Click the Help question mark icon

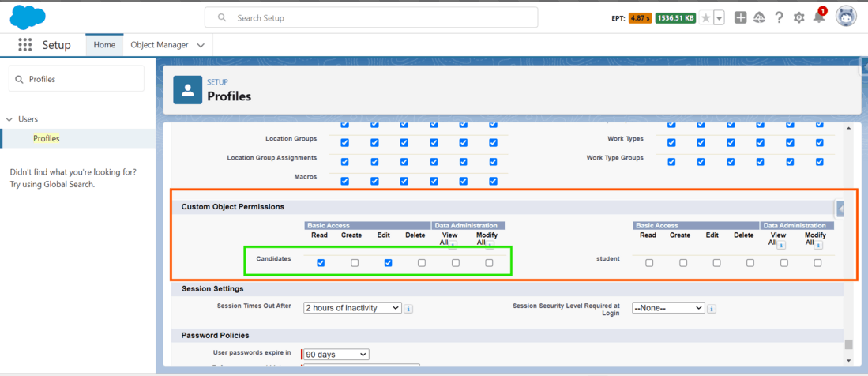(779, 17)
